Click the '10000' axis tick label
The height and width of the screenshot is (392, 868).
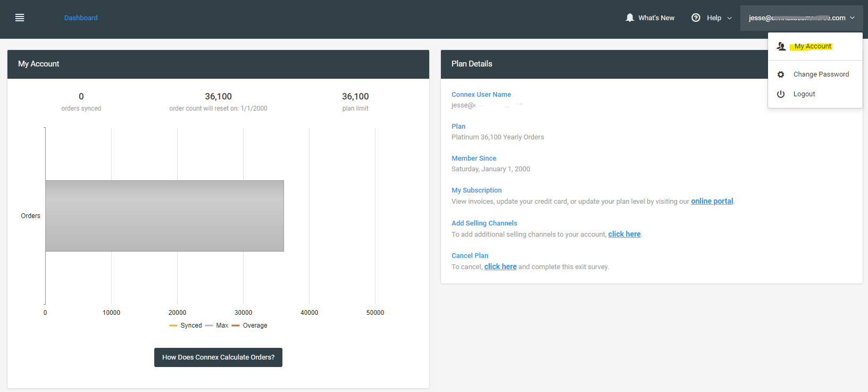pyautogui.click(x=111, y=313)
